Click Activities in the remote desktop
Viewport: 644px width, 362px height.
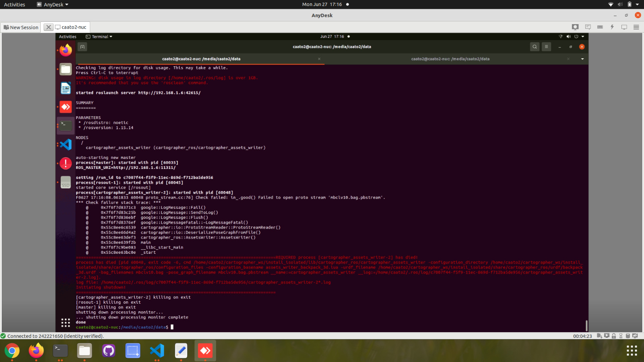point(67,36)
